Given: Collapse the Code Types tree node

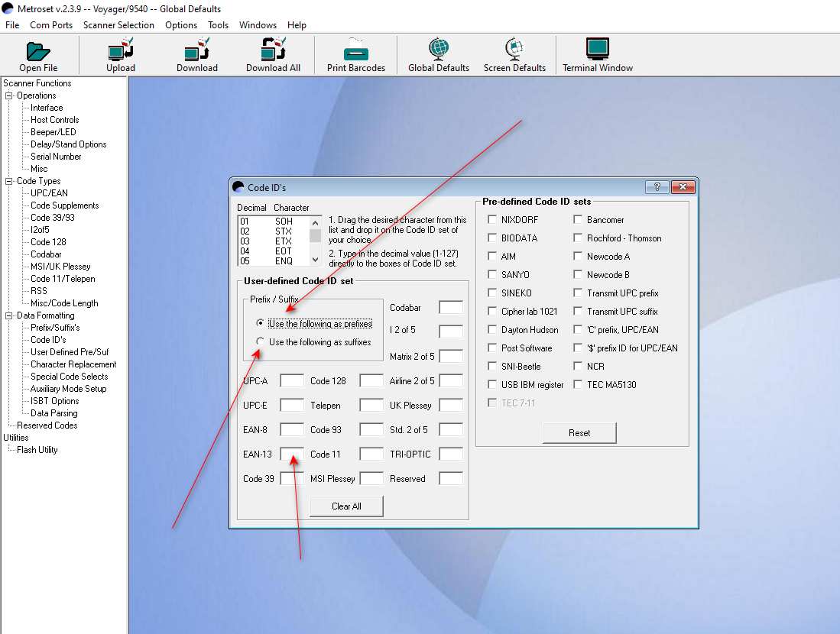Looking at the screenshot, I should [8, 182].
